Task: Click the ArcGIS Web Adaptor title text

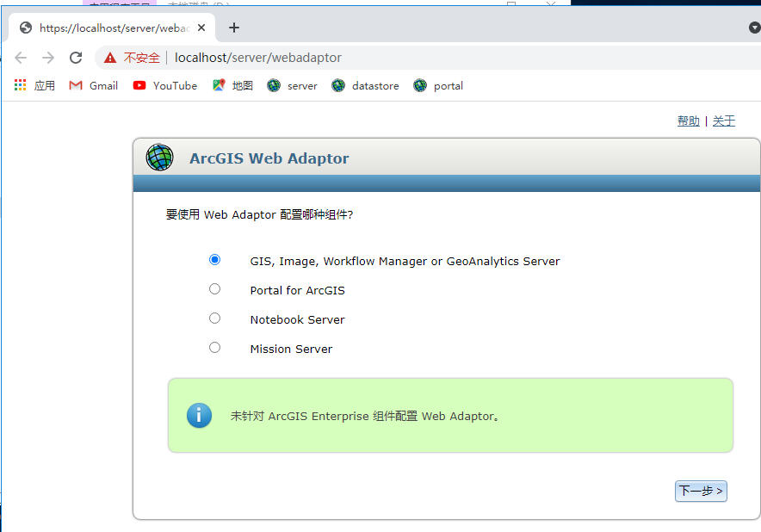Action: coord(269,158)
